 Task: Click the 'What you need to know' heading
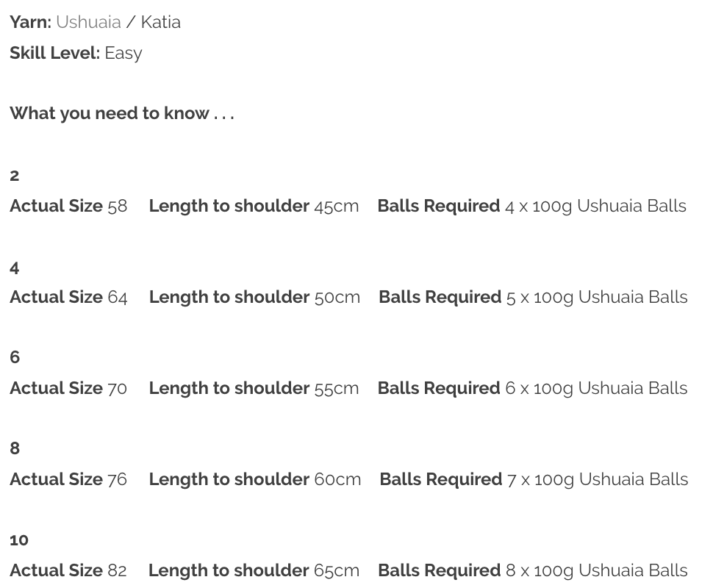point(121,113)
